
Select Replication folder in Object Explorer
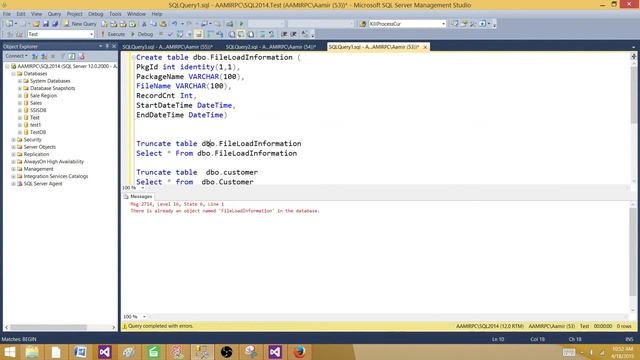coord(36,154)
